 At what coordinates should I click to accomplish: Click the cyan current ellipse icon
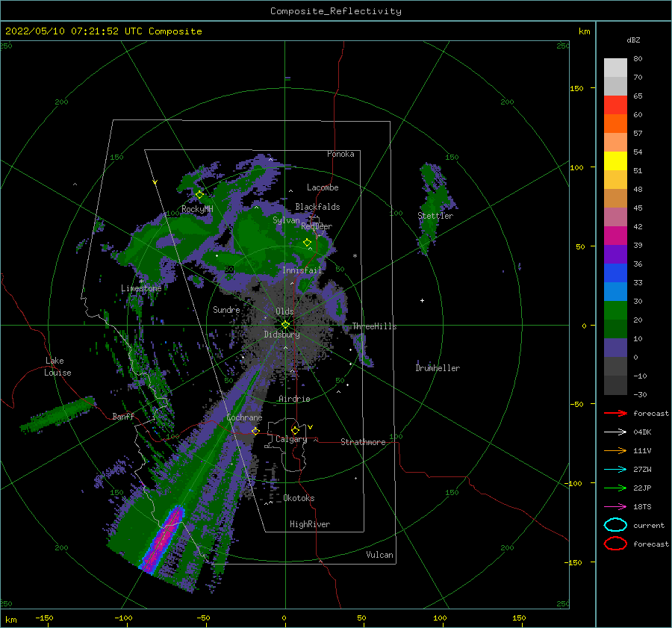click(615, 525)
